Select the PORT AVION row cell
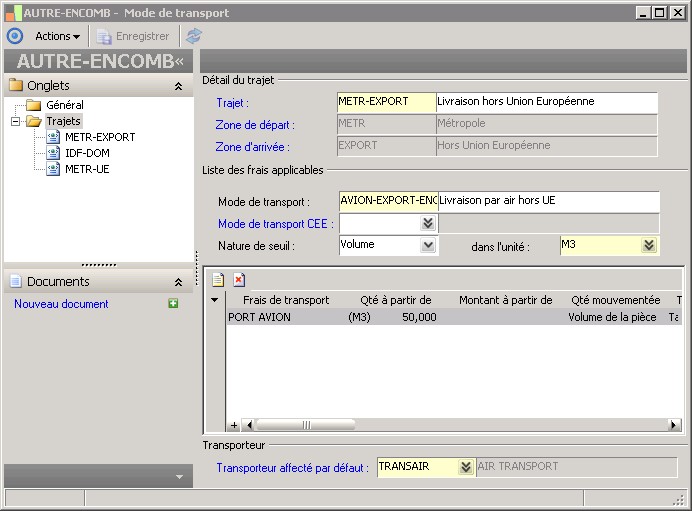Viewport: 692px width, 511px height. click(260, 317)
